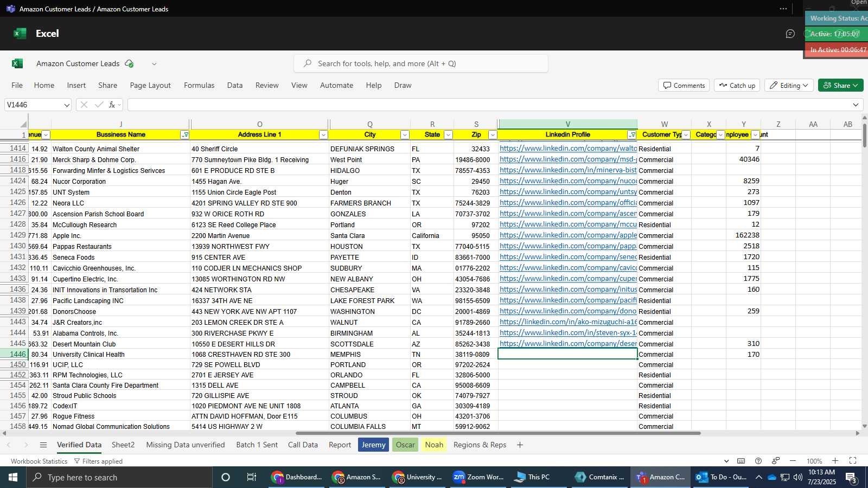
Task: Click the cloud saved status icon
Action: tap(129, 63)
